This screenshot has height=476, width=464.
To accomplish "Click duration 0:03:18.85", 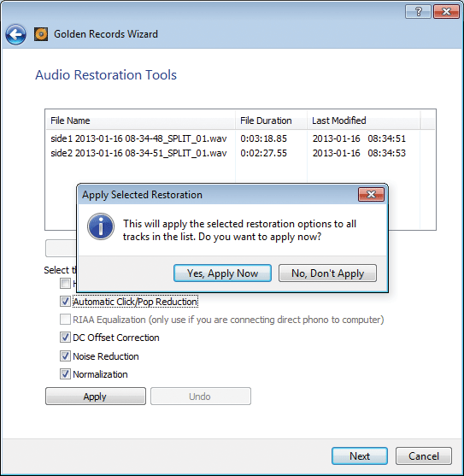I will coord(263,138).
